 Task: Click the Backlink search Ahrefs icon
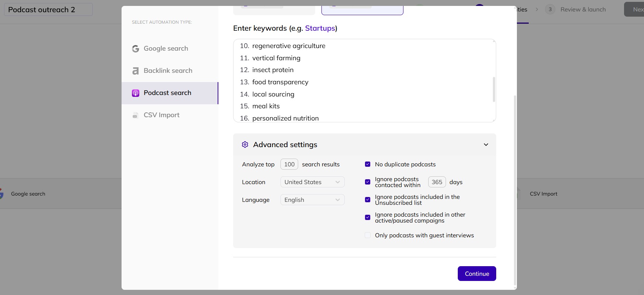point(136,71)
